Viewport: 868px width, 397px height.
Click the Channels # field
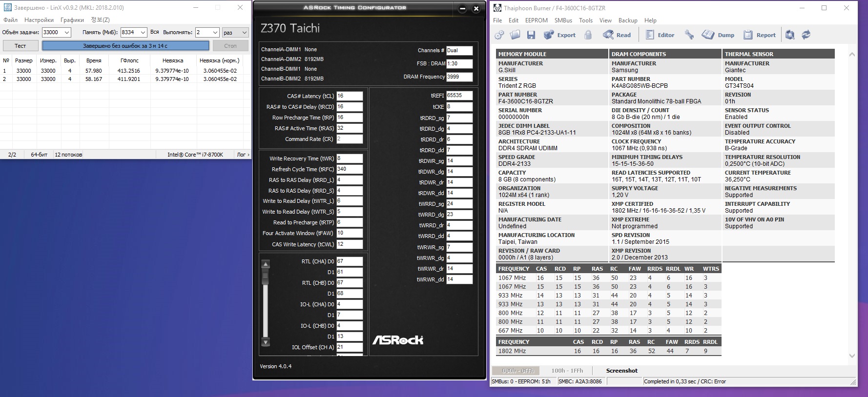point(459,50)
